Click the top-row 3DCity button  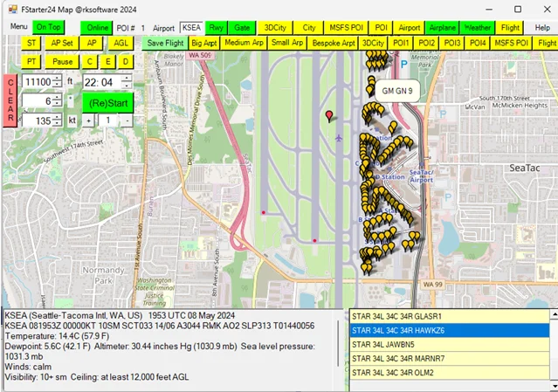[275, 28]
